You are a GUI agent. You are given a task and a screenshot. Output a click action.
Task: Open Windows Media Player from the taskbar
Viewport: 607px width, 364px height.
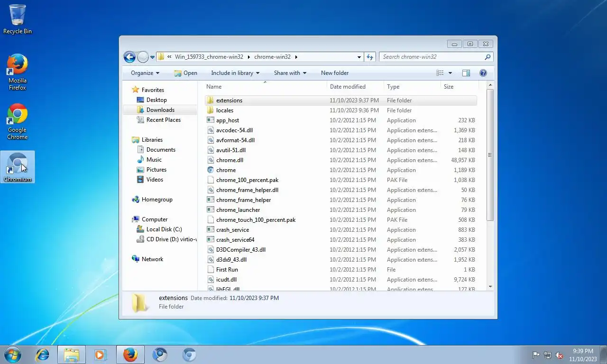point(100,355)
